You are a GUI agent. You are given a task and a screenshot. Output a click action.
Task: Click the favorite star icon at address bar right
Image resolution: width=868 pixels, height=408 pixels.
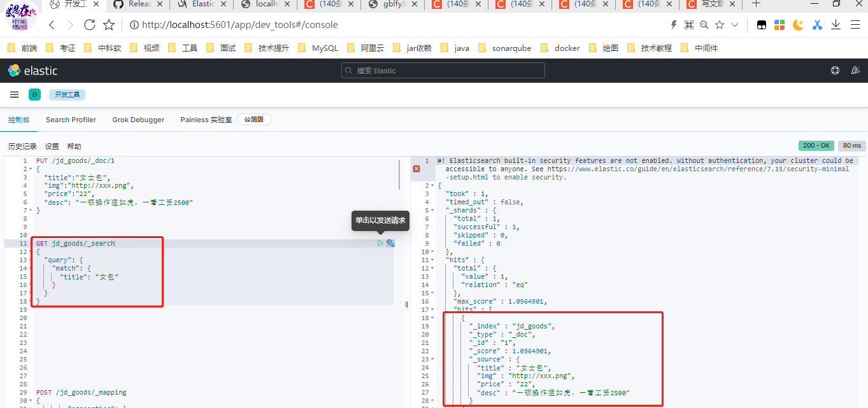(720, 25)
